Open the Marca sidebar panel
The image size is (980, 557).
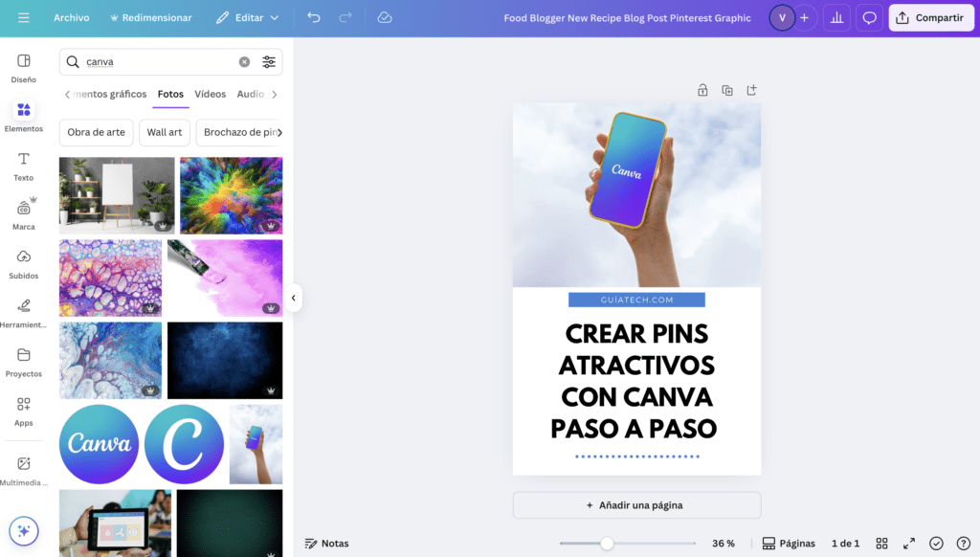pyautogui.click(x=24, y=215)
